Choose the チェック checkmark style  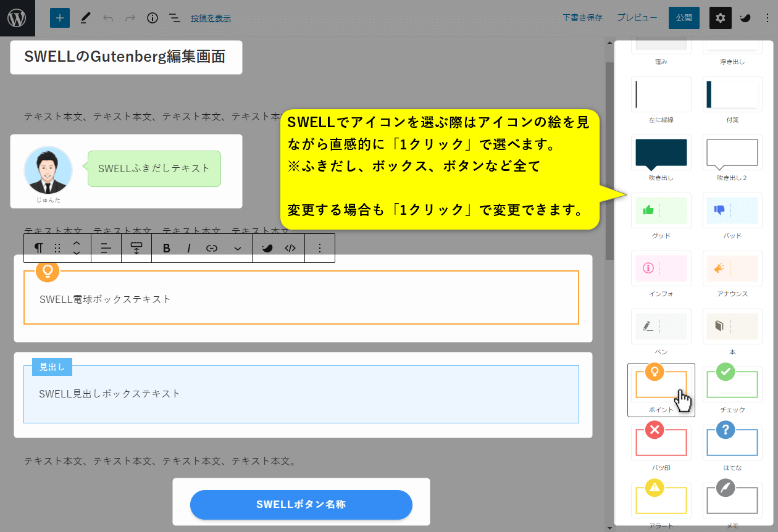pos(732,390)
